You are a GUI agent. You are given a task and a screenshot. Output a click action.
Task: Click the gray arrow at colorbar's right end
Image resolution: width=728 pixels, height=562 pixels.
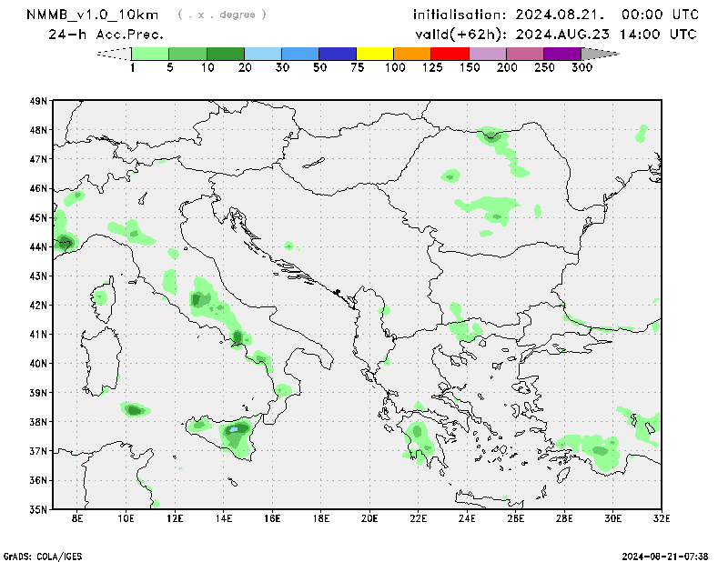click(598, 55)
